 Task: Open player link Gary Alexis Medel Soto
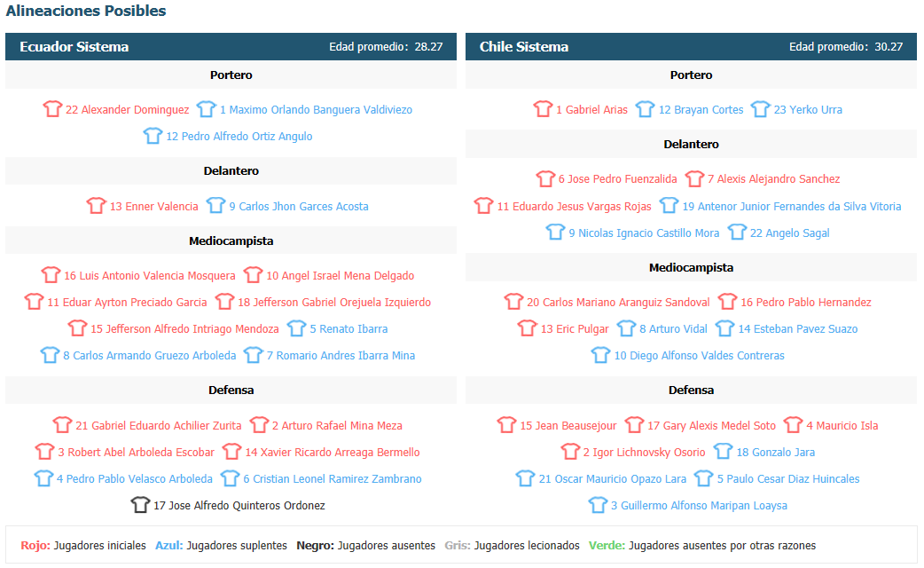point(711,425)
